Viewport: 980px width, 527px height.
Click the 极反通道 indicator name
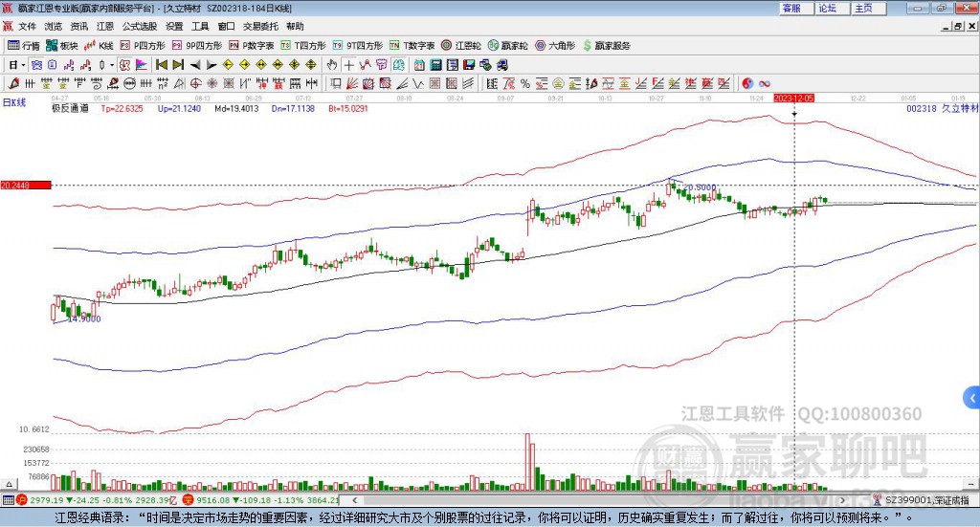coord(70,108)
